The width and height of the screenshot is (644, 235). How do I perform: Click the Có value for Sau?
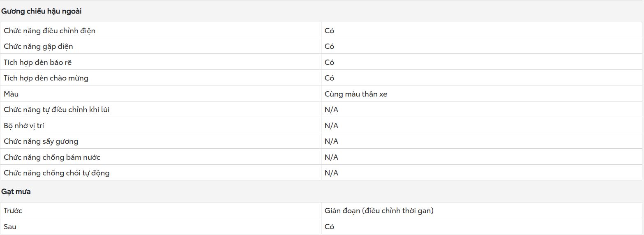[330, 227]
